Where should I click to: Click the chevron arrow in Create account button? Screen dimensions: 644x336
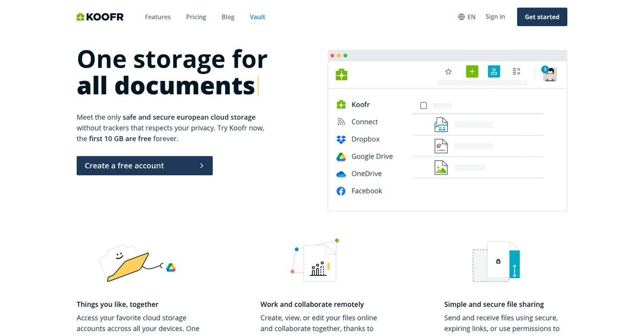point(201,166)
